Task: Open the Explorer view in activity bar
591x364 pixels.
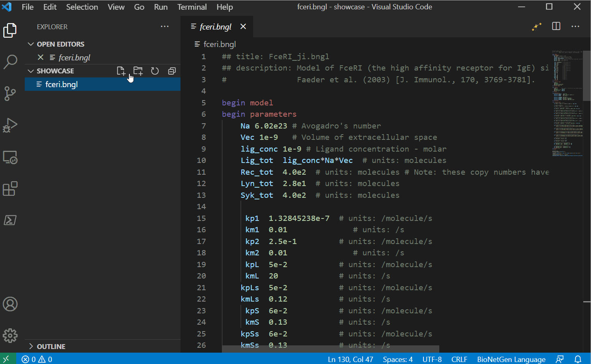Action: click(x=10, y=30)
